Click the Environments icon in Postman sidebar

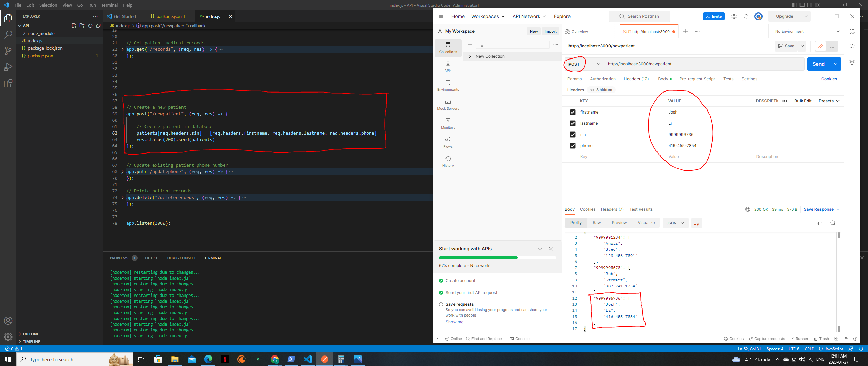click(447, 86)
